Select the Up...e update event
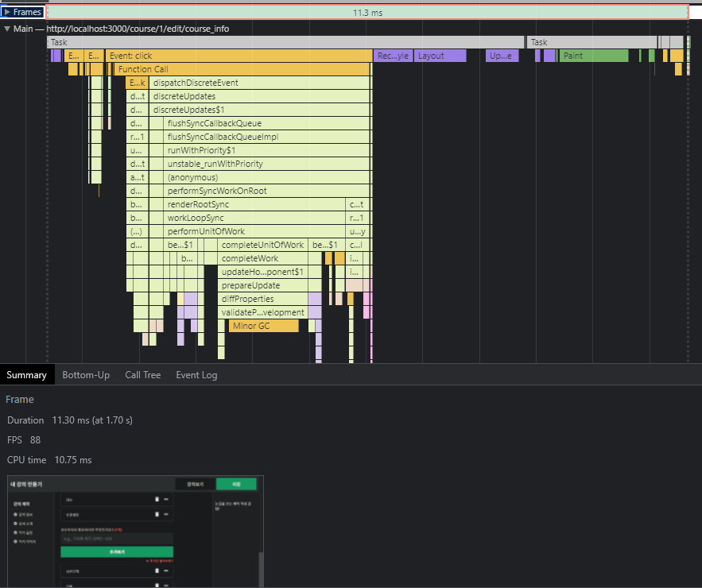 tap(502, 56)
